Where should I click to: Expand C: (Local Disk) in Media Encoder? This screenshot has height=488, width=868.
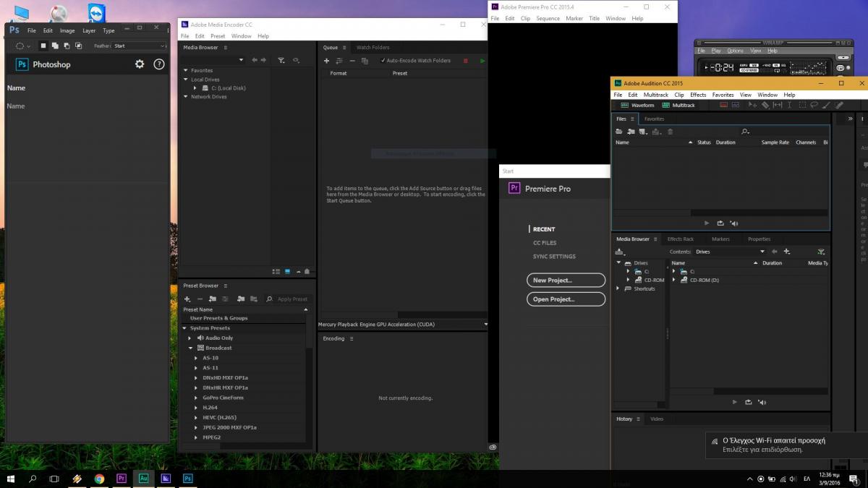(195, 88)
